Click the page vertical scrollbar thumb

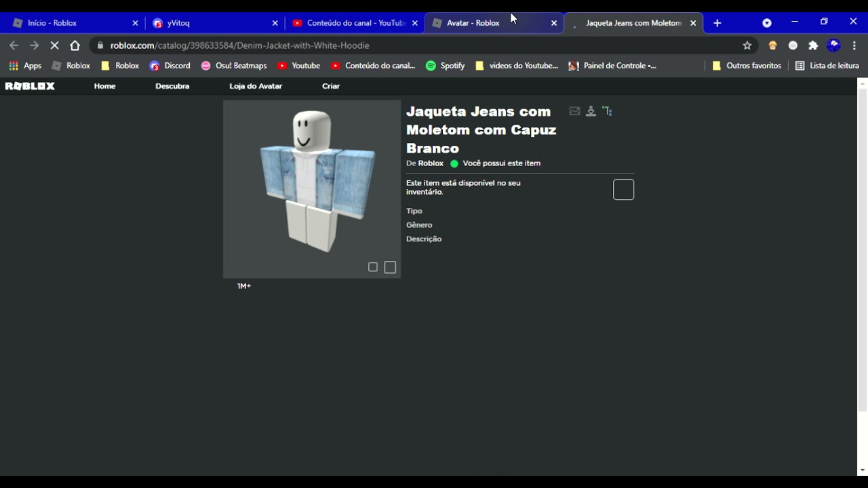tap(863, 249)
